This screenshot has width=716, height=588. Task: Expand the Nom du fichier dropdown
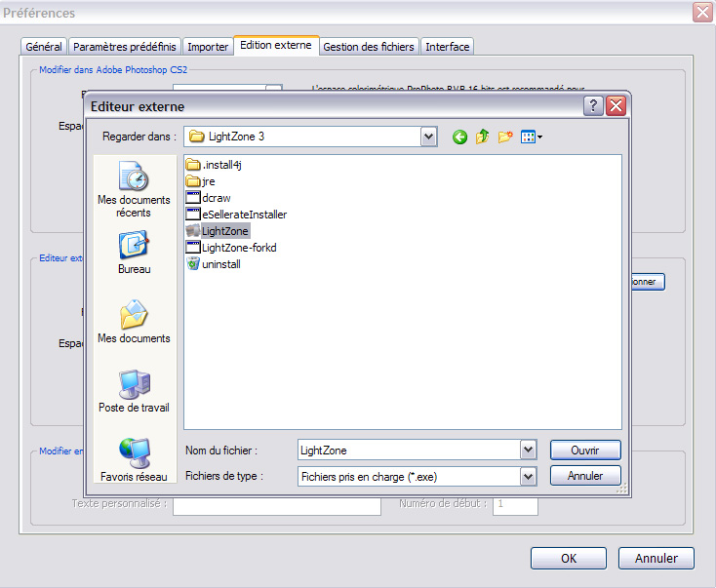click(528, 451)
